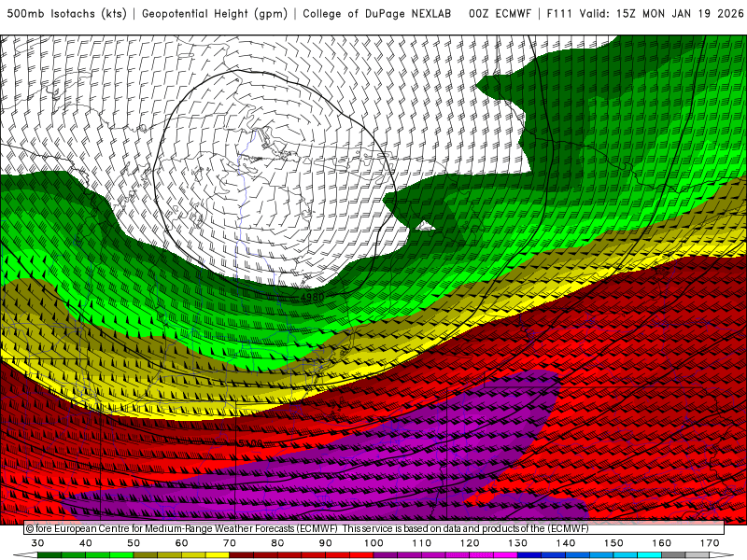Click the '500mb Isotachs (kts)' title text
The height and width of the screenshot is (560, 747).
point(66,14)
